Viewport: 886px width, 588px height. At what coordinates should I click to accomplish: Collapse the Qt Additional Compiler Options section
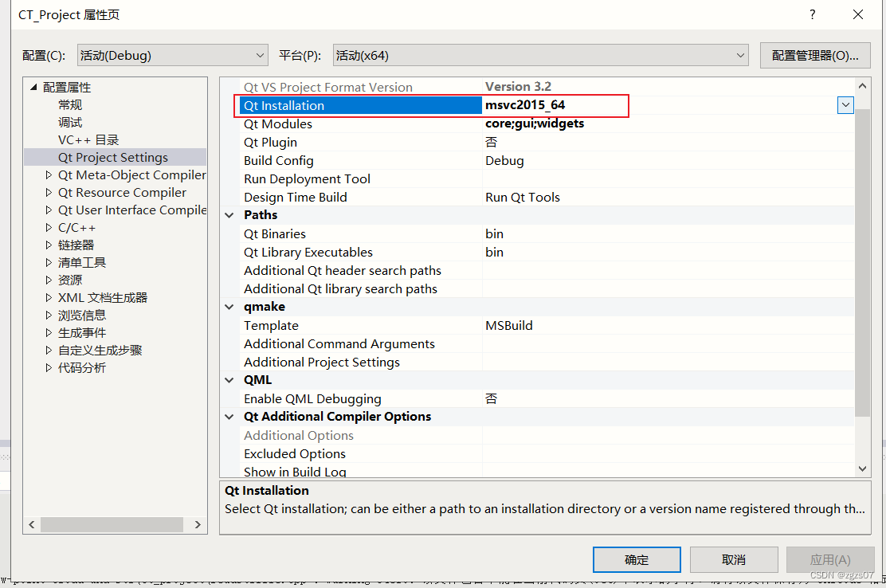pyautogui.click(x=229, y=417)
